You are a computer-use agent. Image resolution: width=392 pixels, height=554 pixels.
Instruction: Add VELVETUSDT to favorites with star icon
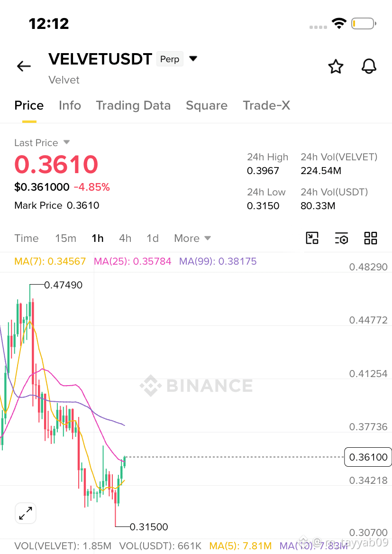[336, 66]
